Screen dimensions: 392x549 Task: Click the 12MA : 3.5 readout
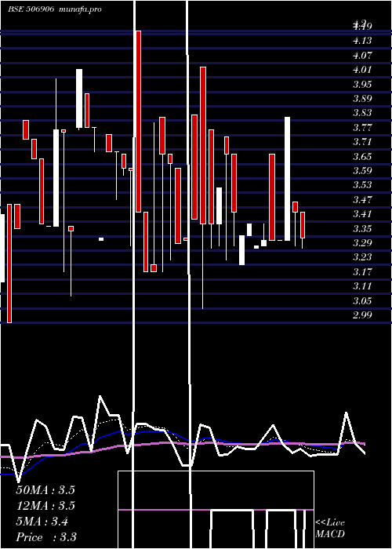coord(45,506)
